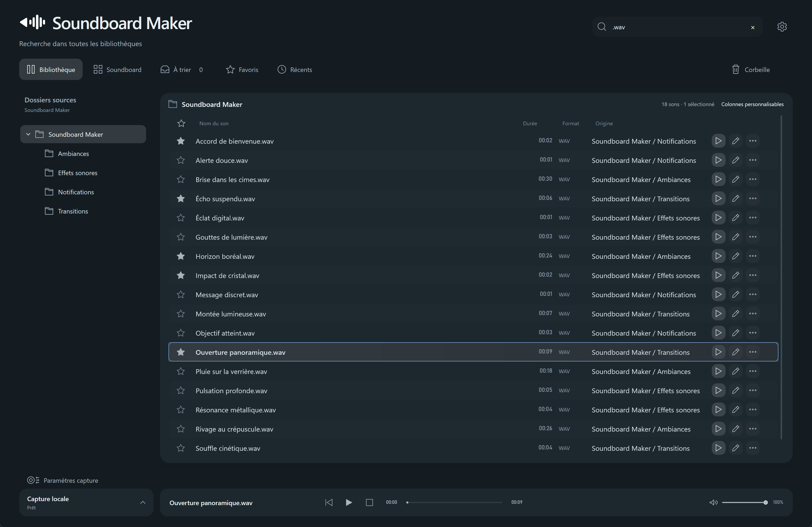Open the Récents tab

point(295,70)
